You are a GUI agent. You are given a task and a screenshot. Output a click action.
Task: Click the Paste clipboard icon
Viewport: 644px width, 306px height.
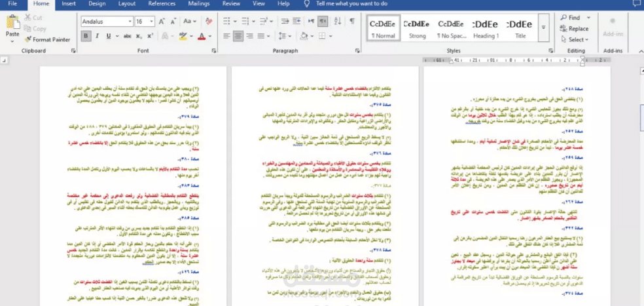click(x=12, y=24)
